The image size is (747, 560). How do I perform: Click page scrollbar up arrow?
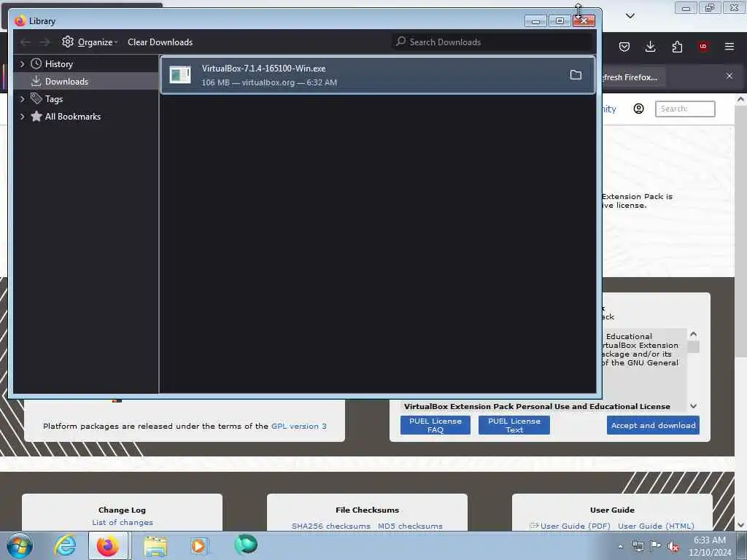pyautogui.click(x=740, y=99)
